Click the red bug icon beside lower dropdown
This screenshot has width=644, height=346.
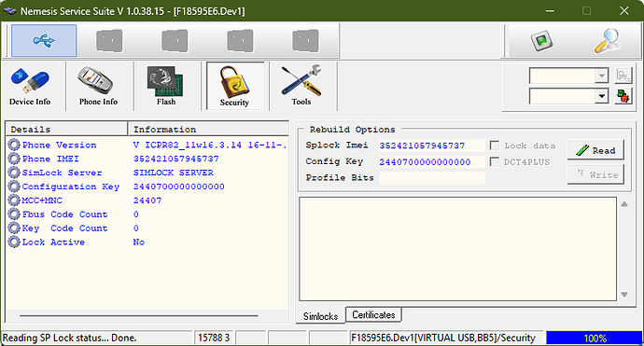[623, 96]
